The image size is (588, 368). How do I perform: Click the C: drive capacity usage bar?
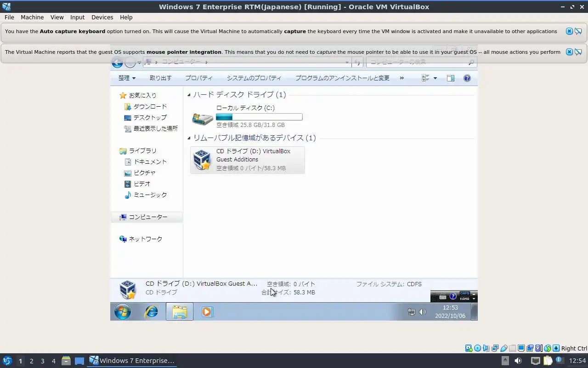coord(259,117)
